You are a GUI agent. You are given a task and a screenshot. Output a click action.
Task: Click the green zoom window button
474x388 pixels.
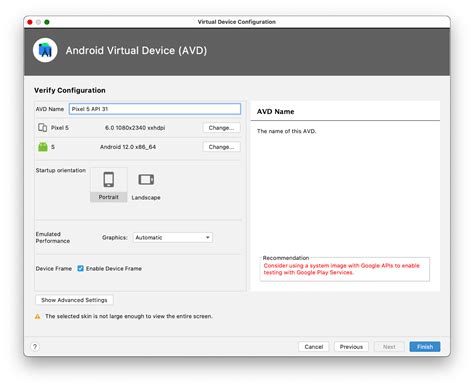point(47,22)
